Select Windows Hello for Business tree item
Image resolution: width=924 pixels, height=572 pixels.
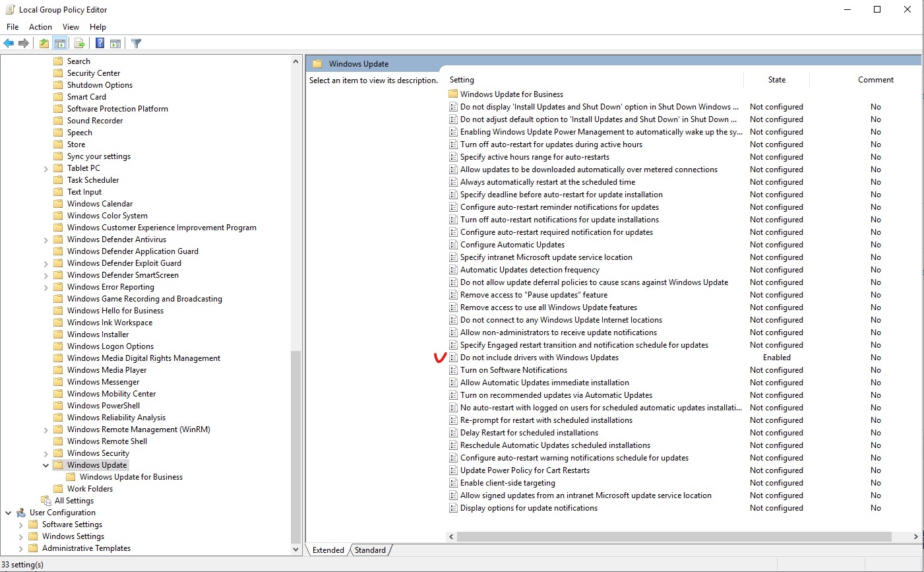point(115,311)
